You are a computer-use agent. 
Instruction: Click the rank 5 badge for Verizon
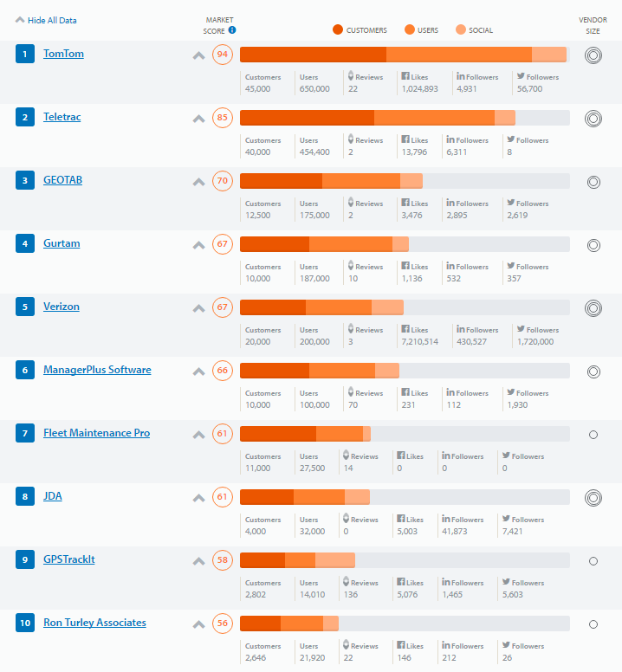coord(25,307)
